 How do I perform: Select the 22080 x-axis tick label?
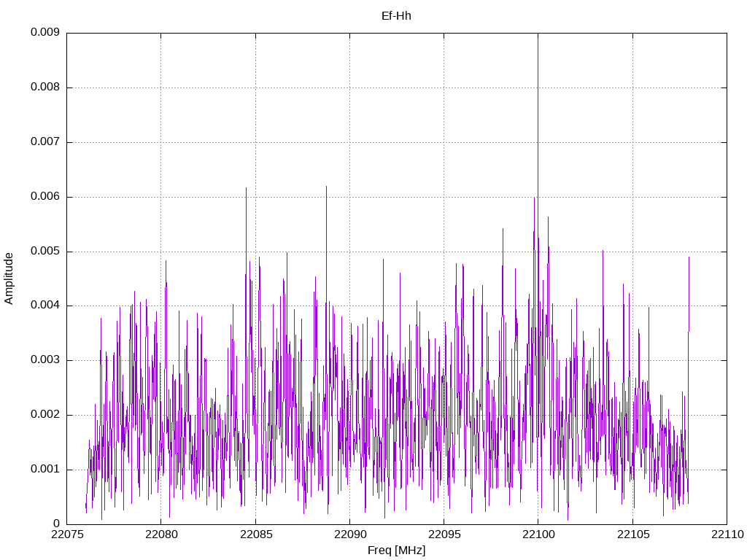160,534
